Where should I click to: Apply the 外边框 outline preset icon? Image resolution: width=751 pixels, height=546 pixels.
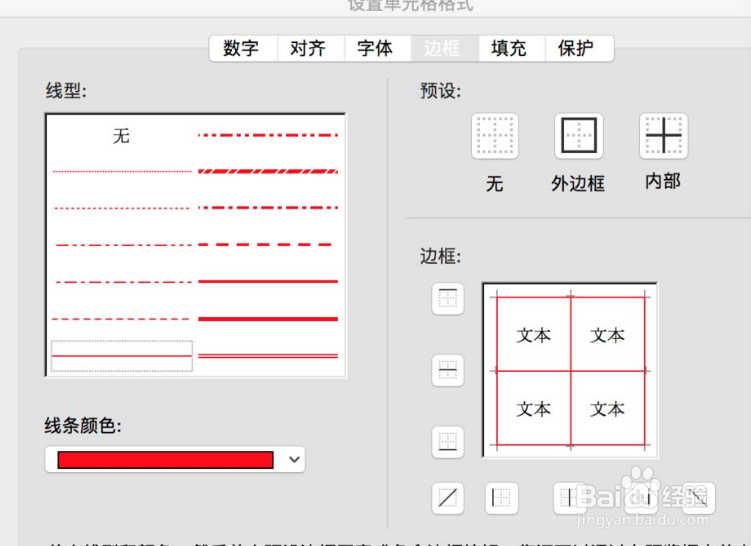coord(579,136)
